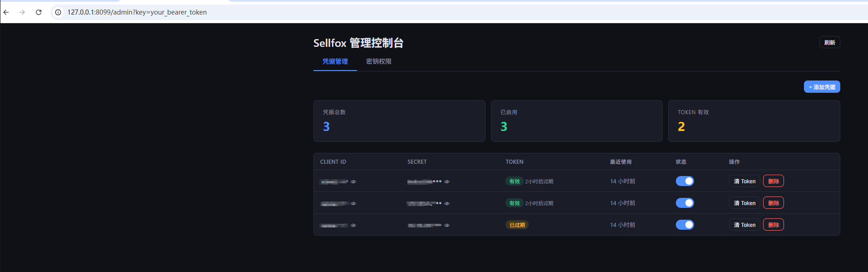Image resolution: width=868 pixels, height=272 pixels.
Task: Click the masked secret ending in ***
Action: tap(424, 181)
